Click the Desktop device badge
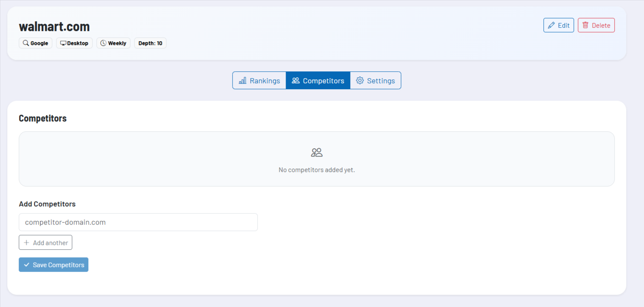Viewport: 644px width, 307px height. pyautogui.click(x=74, y=43)
